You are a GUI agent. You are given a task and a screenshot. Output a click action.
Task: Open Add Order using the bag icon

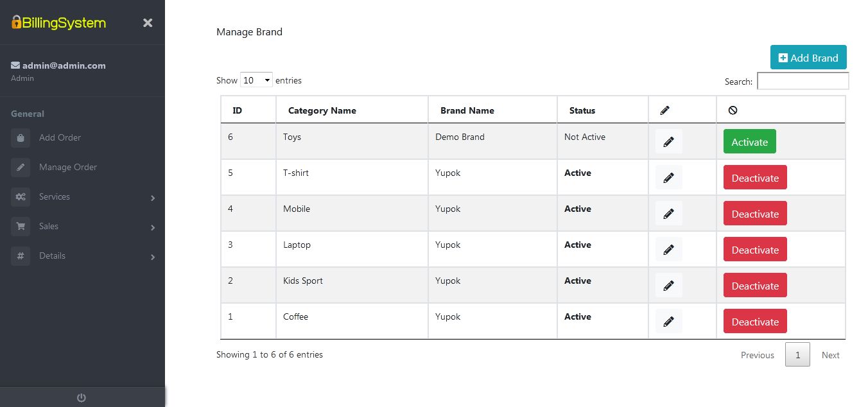19,137
